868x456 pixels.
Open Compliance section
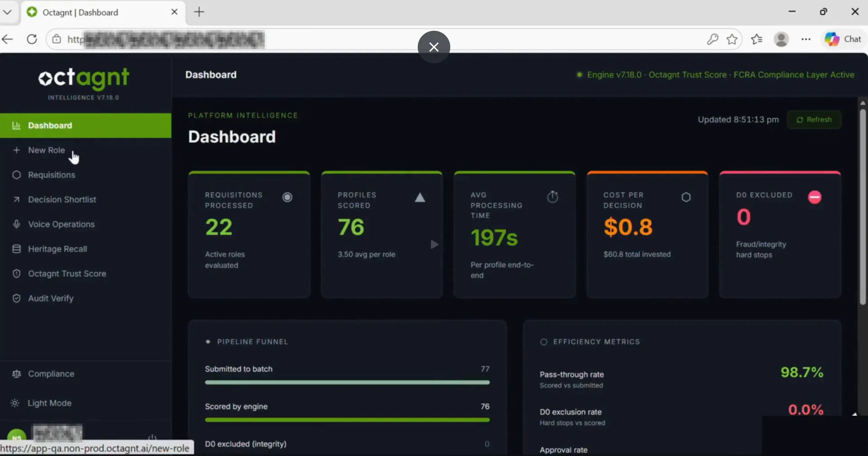click(85, 374)
